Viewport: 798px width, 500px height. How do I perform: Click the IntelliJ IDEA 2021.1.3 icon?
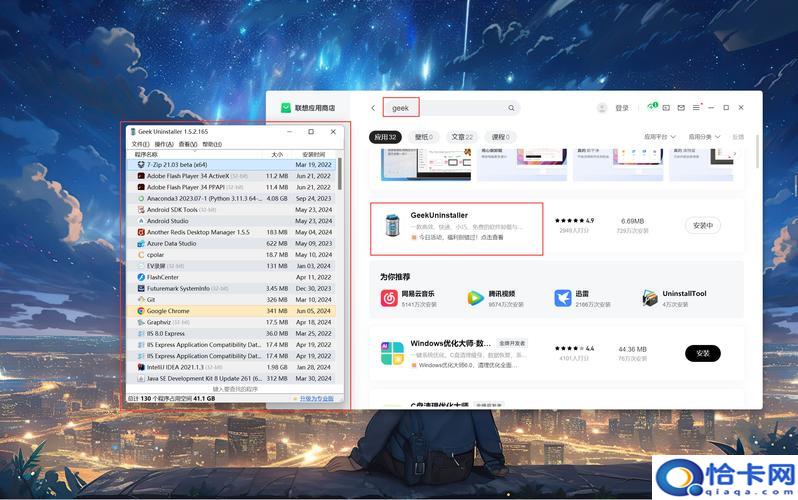click(x=141, y=367)
